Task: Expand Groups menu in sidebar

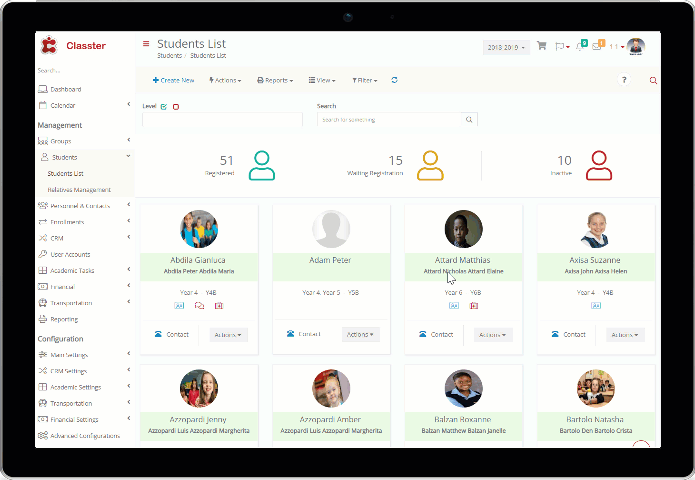Action: pos(85,141)
